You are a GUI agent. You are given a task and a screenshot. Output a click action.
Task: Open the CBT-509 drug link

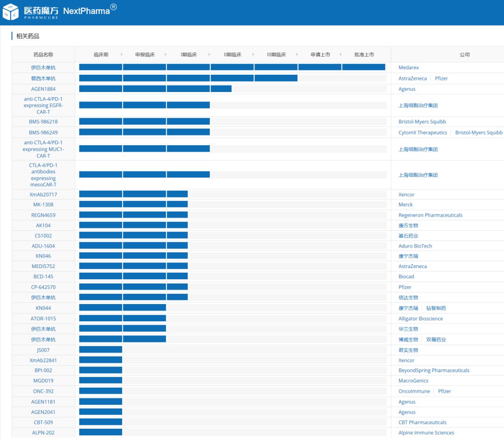coord(43,423)
